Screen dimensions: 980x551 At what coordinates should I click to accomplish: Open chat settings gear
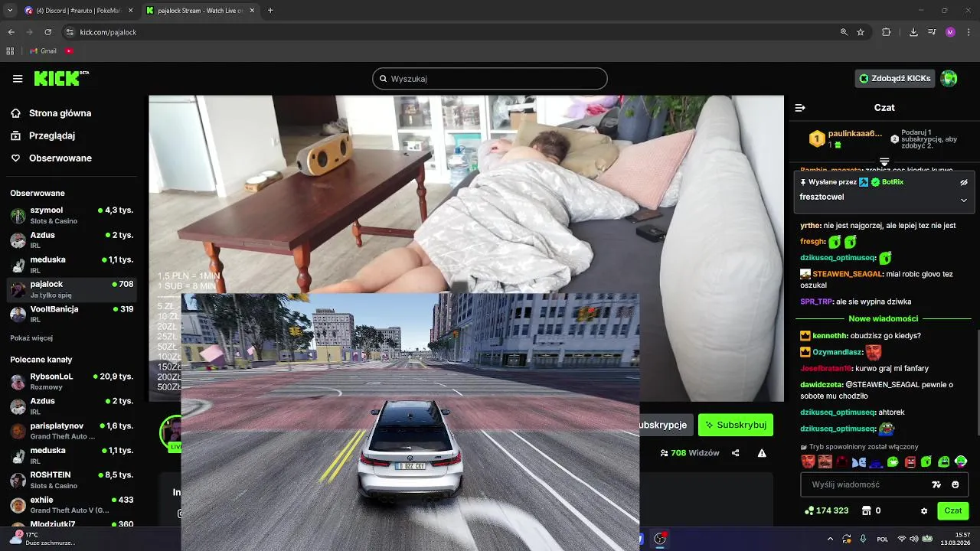924,510
